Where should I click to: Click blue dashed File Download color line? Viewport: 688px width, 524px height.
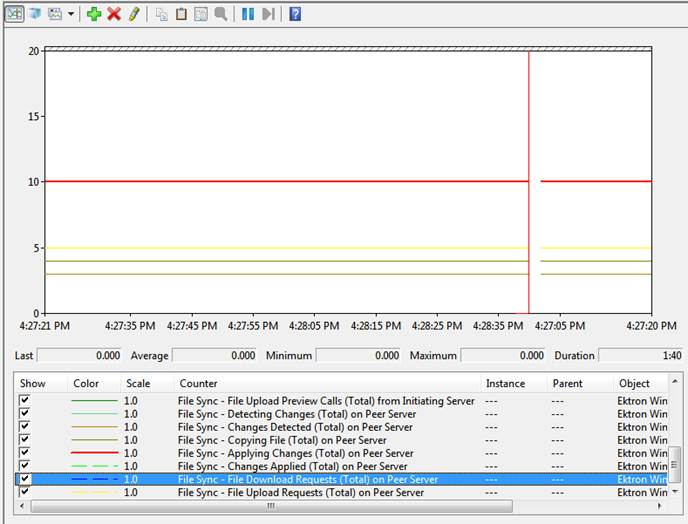[x=94, y=479]
